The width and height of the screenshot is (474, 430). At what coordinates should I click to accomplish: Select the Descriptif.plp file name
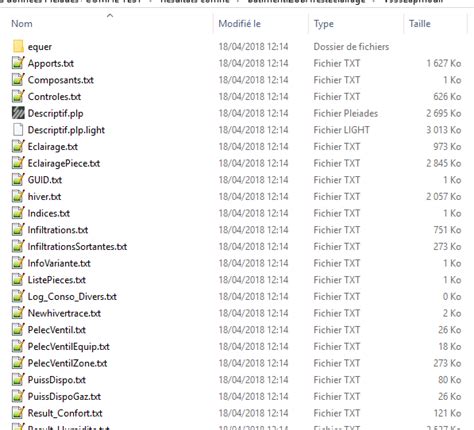pyautogui.click(x=55, y=113)
